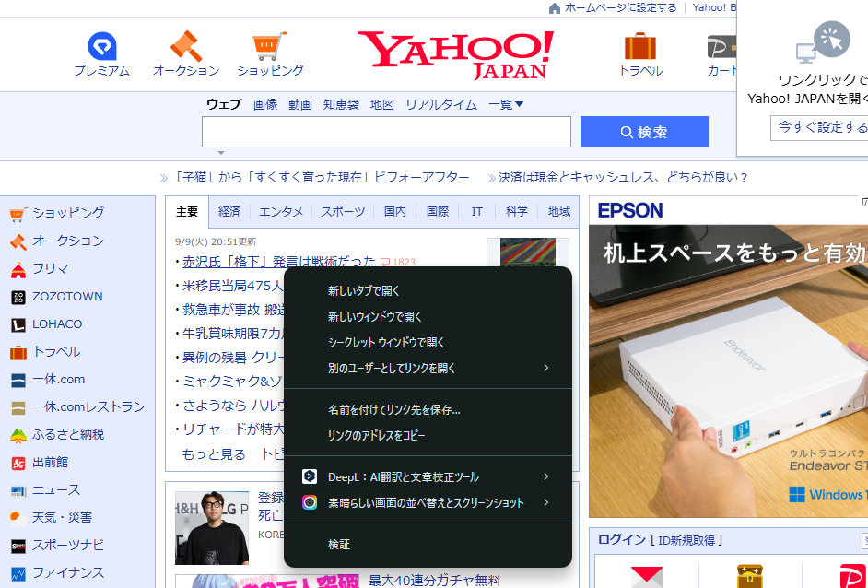This screenshot has height=588, width=868.
Task: Click the Travel suitcase icon in header
Action: coord(639,46)
